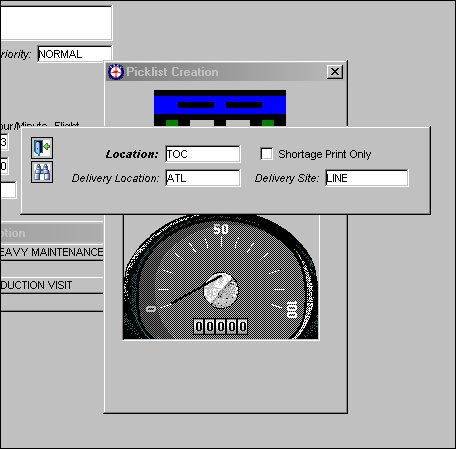Close the Picklist Creation window
456x449 pixels.
click(x=335, y=72)
